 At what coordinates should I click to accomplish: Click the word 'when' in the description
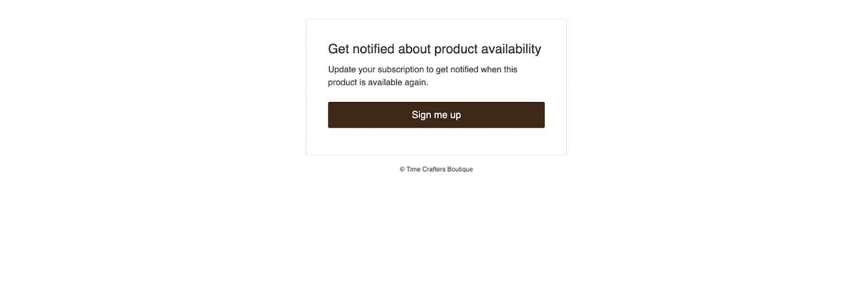tap(491, 70)
